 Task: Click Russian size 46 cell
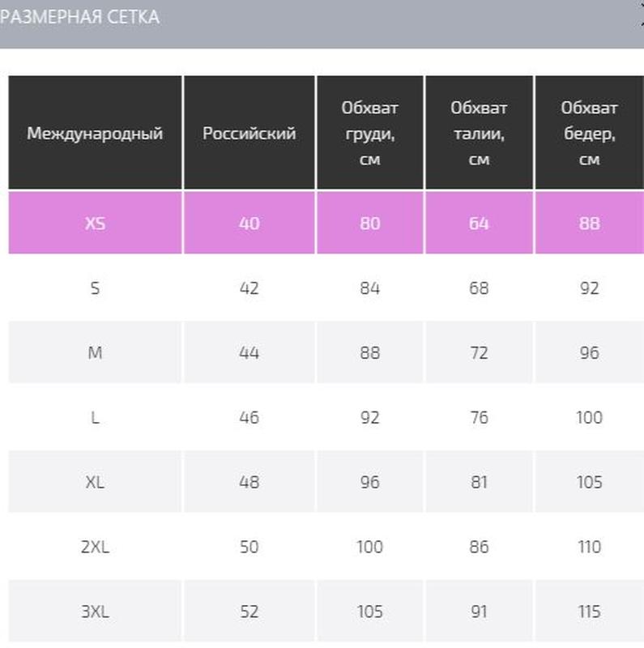[x=249, y=417]
